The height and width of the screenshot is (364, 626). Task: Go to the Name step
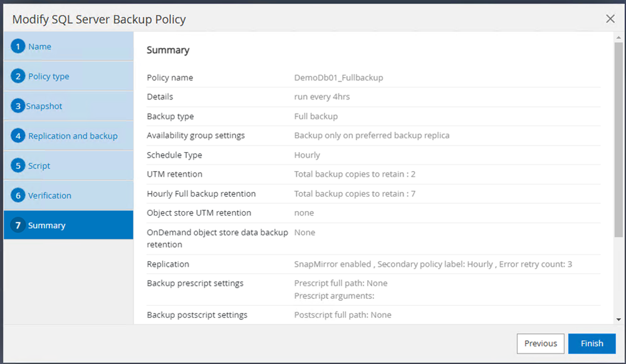coord(40,46)
